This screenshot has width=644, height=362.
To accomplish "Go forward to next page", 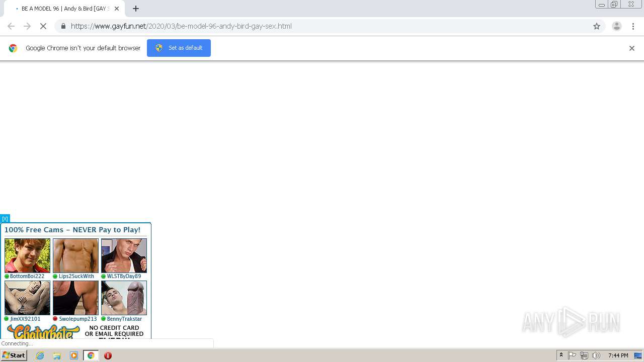I will 27,26.
